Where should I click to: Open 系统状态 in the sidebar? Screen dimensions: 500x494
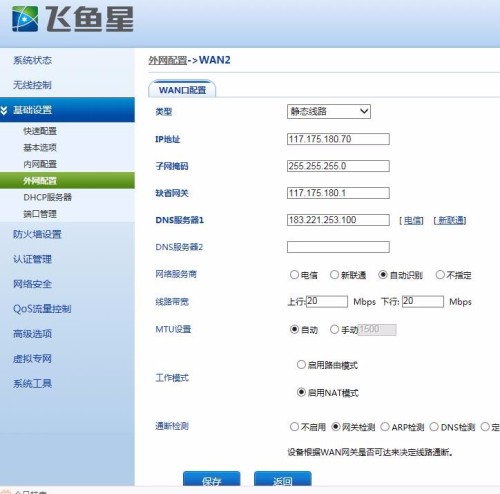pyautogui.click(x=32, y=60)
